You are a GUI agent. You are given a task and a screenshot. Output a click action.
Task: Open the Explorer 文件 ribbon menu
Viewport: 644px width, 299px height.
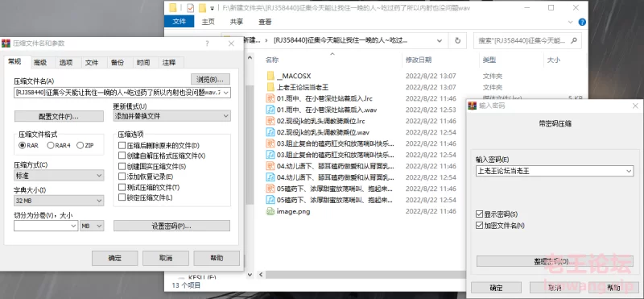[179, 22]
